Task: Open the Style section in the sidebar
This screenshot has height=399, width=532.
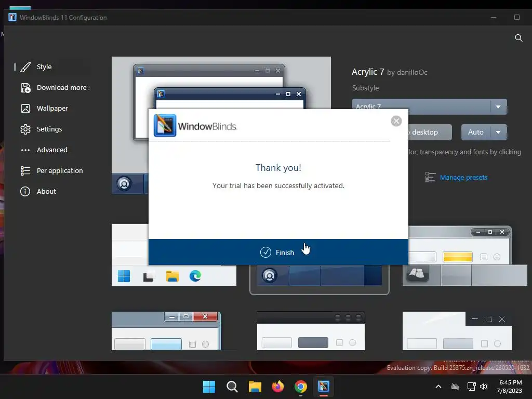Action: coord(52,67)
